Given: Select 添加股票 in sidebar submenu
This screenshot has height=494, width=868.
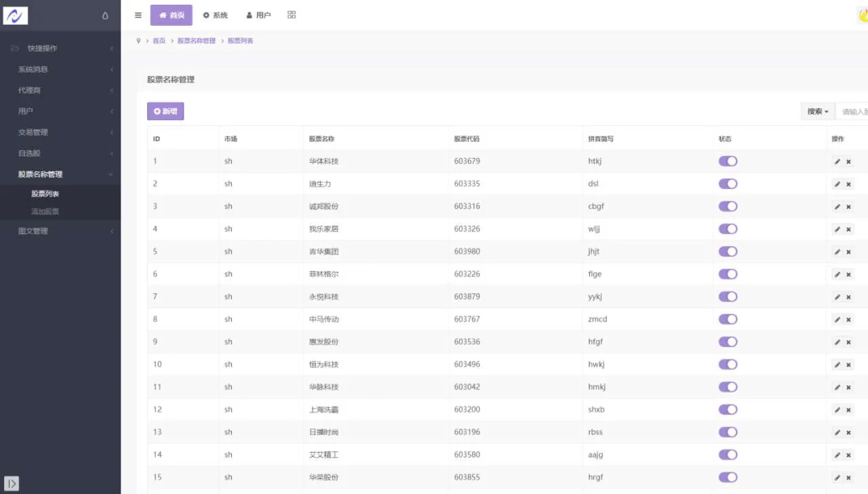Looking at the screenshot, I should pyautogui.click(x=45, y=211).
